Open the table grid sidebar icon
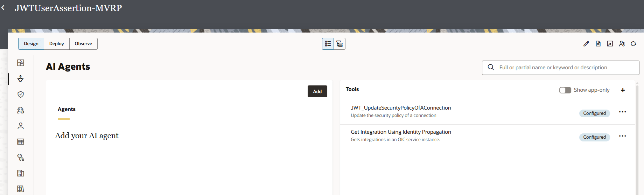Image resolution: width=644 pixels, height=195 pixels. pos(21,141)
